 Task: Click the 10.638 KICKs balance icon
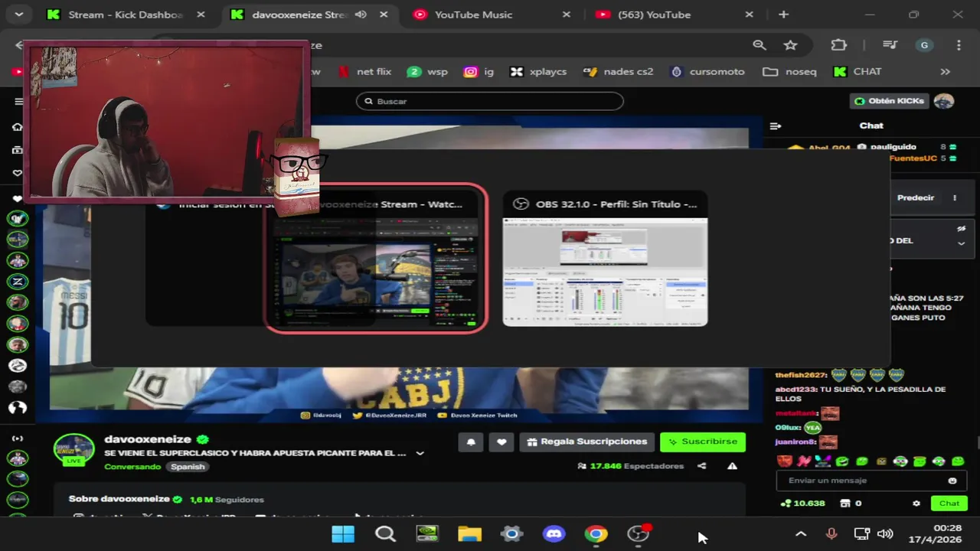coord(786,504)
